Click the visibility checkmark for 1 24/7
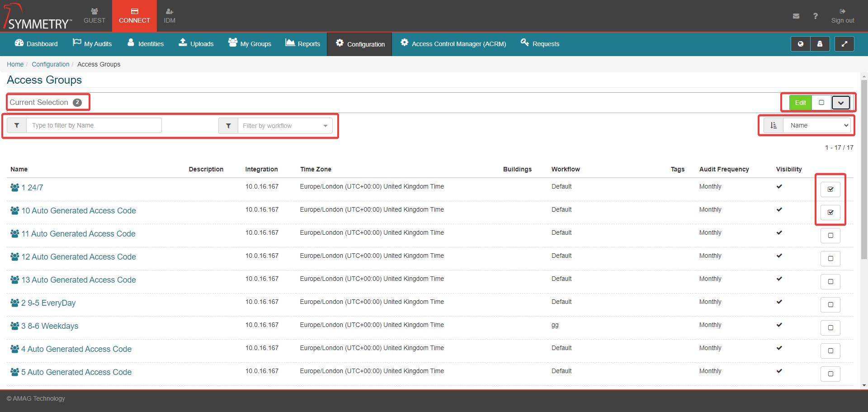The image size is (868, 412). (x=779, y=186)
